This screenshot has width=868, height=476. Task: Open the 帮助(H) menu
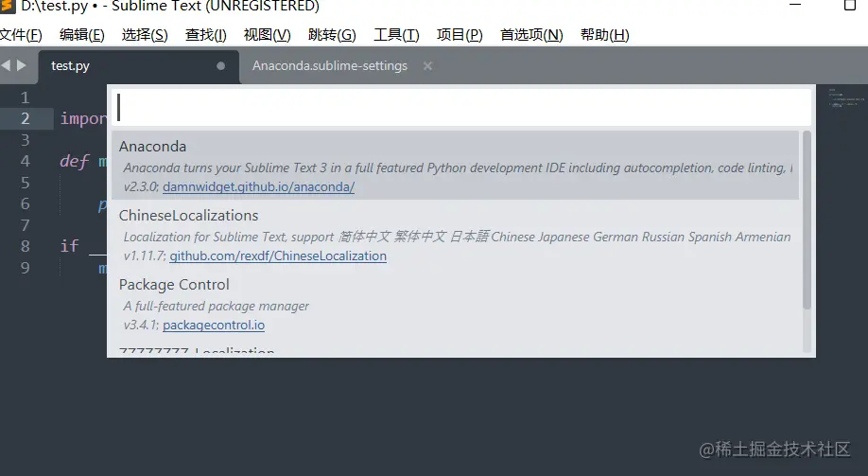click(x=604, y=35)
